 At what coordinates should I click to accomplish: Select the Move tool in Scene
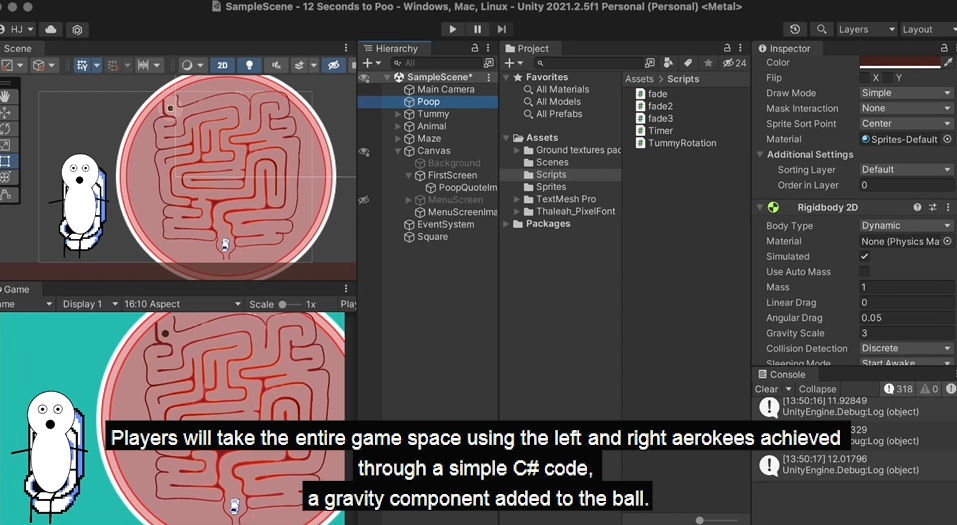[x=5, y=112]
